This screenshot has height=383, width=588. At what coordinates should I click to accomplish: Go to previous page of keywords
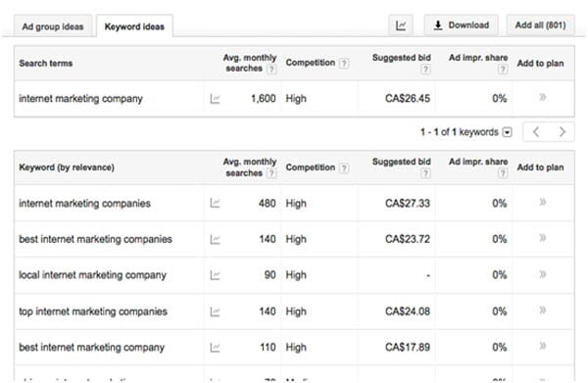[x=536, y=132]
